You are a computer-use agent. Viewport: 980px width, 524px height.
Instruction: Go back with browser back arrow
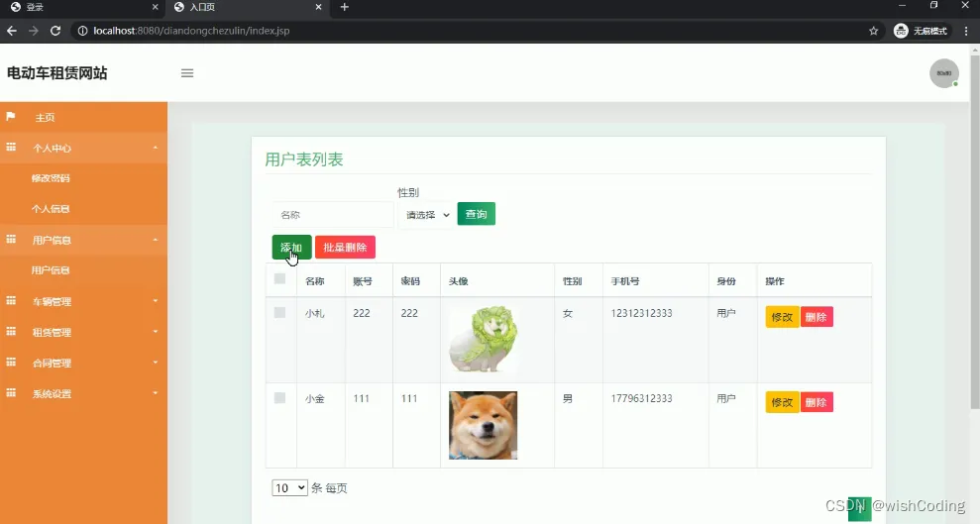click(12, 31)
